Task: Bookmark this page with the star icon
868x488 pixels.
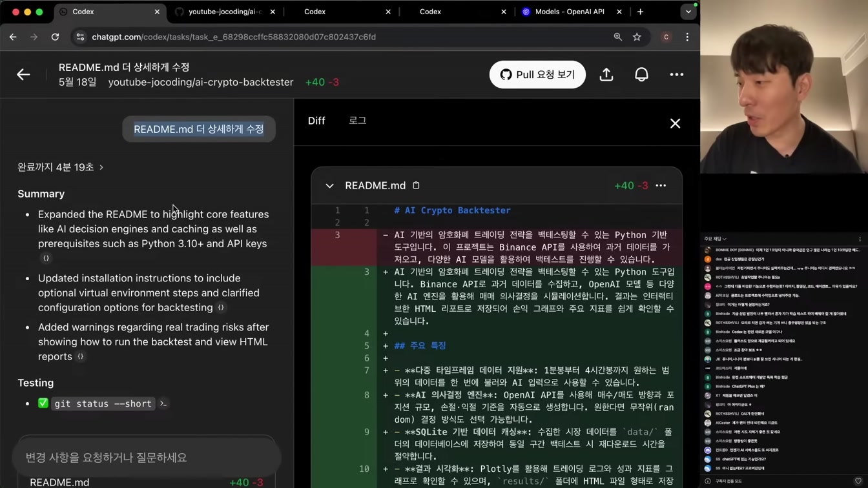Action: point(637,37)
